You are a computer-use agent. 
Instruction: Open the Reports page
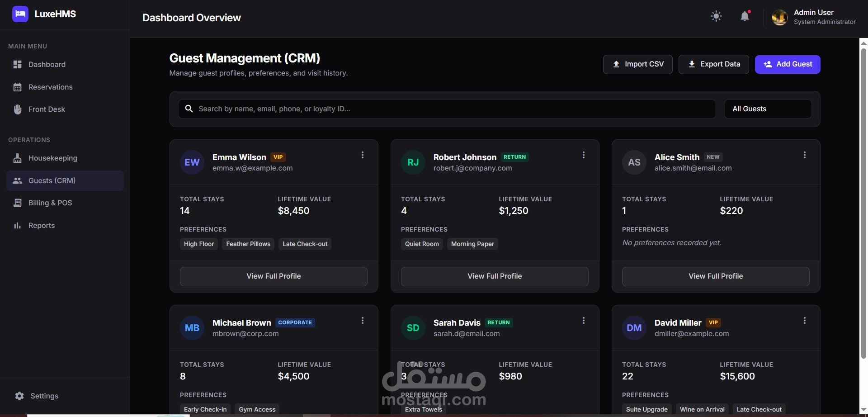pyautogui.click(x=65, y=225)
